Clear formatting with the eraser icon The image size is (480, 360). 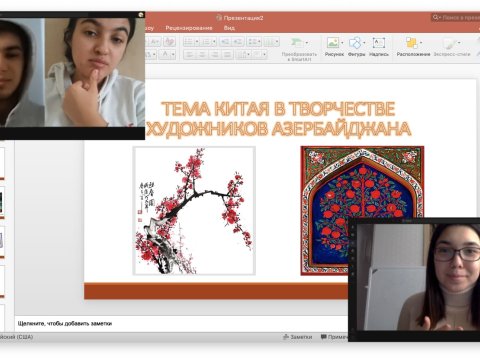[x=169, y=42]
